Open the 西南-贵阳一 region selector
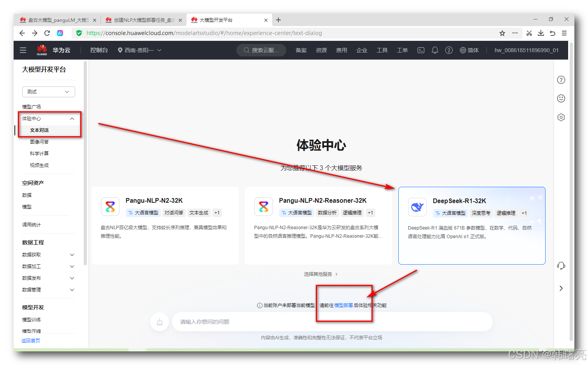 139,50
